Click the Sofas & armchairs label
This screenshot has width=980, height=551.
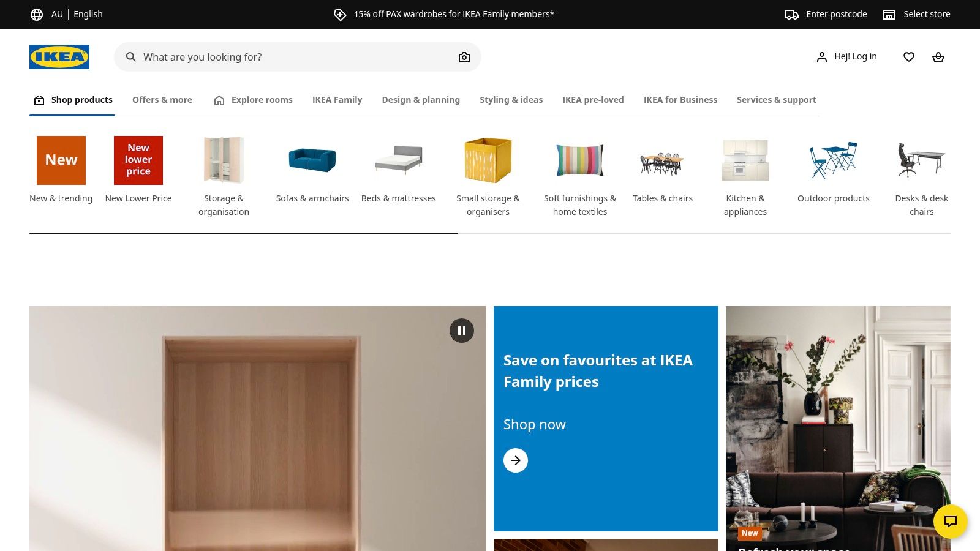click(x=312, y=198)
